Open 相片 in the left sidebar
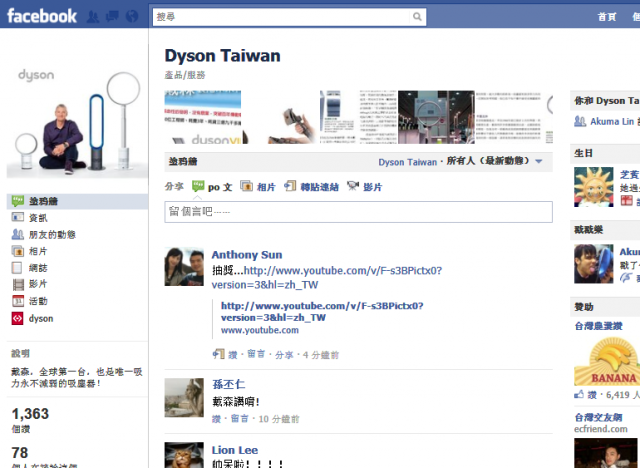This screenshot has height=468, width=640. point(38,251)
